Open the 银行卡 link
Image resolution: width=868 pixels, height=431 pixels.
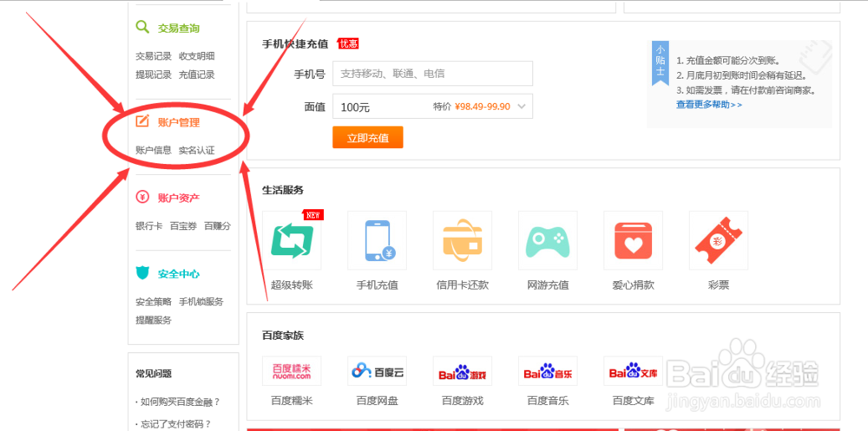149,225
